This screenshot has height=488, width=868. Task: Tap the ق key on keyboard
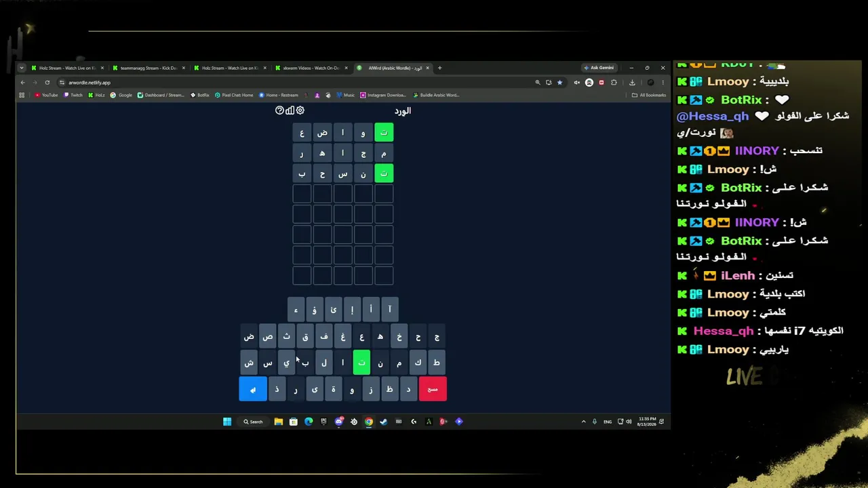[x=305, y=337]
